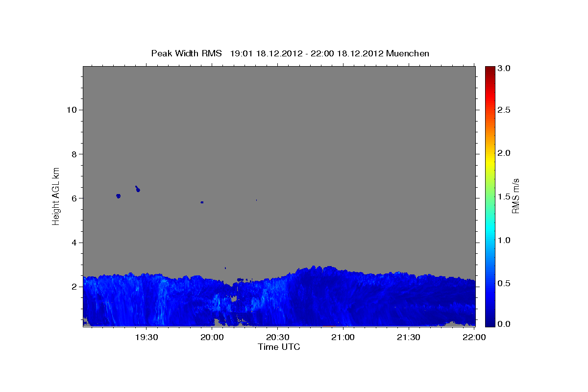
Task: Click the colorbar value 2.5
Action: coord(504,110)
